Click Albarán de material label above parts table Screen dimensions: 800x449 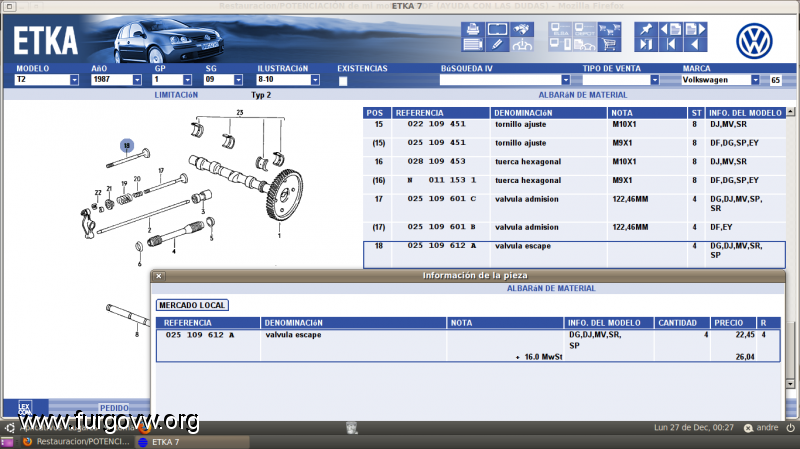coord(583,95)
